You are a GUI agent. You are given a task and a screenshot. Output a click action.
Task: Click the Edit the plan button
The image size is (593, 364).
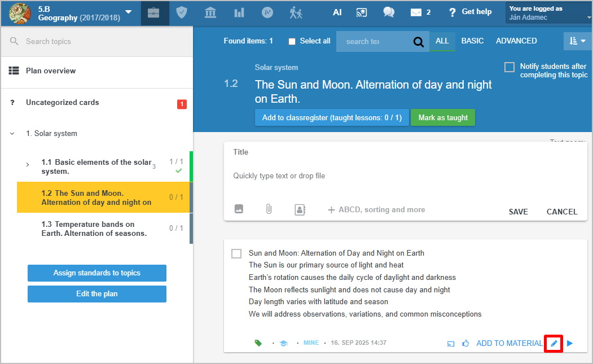97,294
